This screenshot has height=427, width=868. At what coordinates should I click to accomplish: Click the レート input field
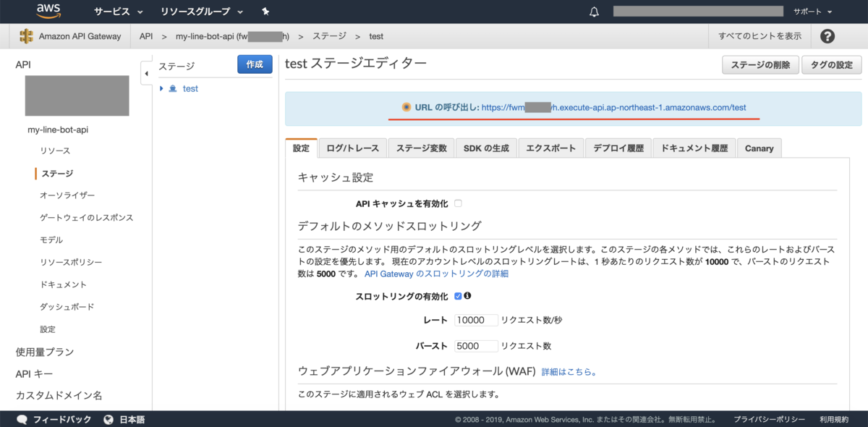(476, 320)
